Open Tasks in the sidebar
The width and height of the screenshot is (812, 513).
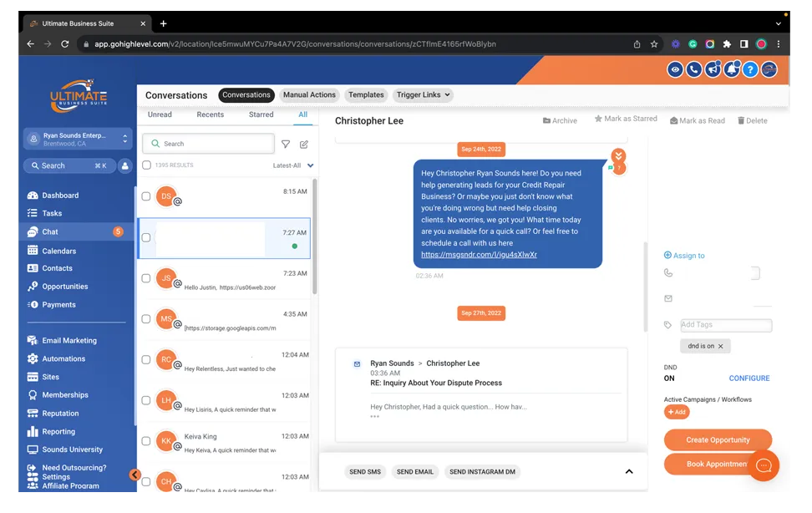tap(52, 213)
